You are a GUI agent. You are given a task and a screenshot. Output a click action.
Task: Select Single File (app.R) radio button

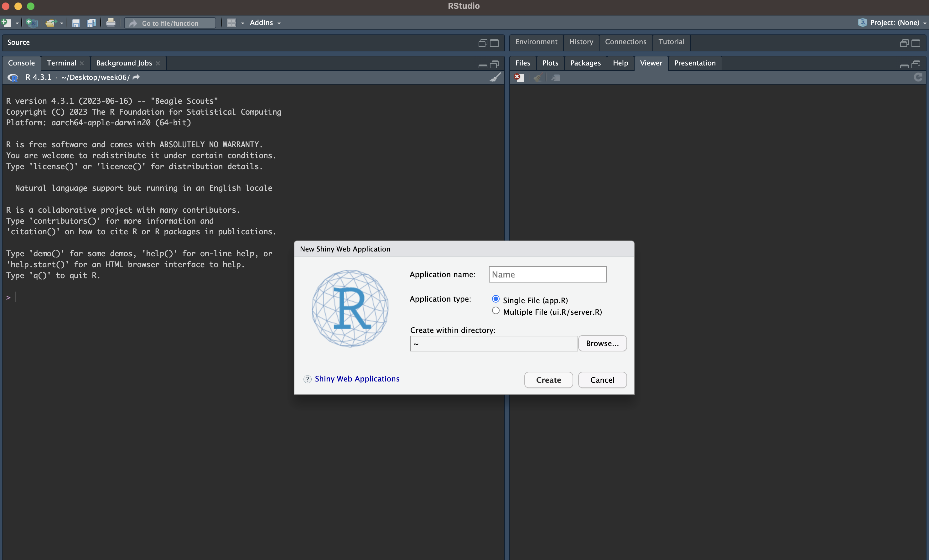(x=496, y=299)
